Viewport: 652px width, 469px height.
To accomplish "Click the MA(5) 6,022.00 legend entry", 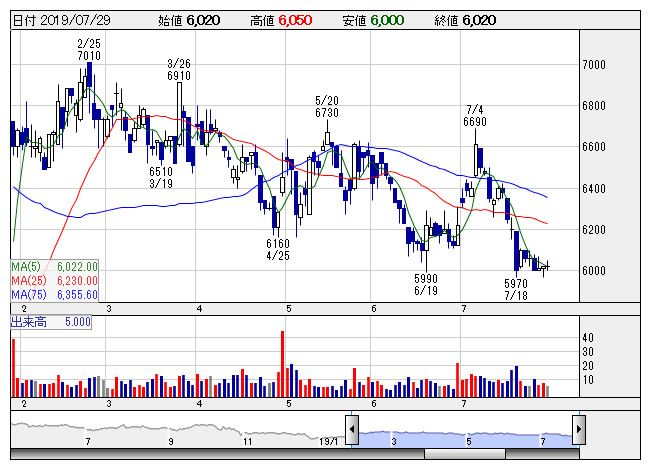I will 54,267.
